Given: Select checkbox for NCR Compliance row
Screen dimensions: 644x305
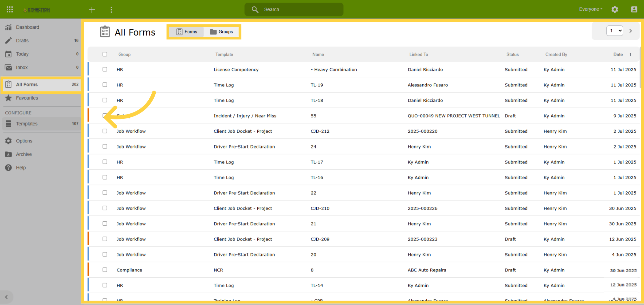Looking at the screenshot, I should [x=105, y=270].
